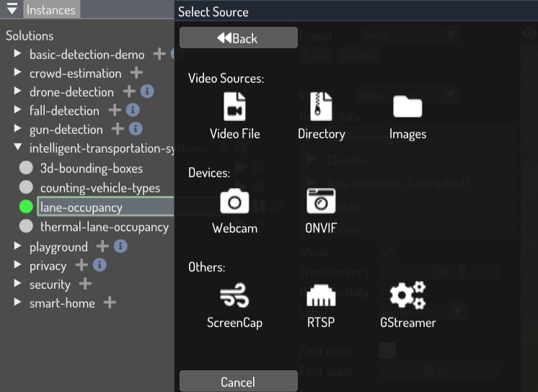538x392 pixels.
Task: Add instance to gun-detection with plus
Action: (x=118, y=129)
